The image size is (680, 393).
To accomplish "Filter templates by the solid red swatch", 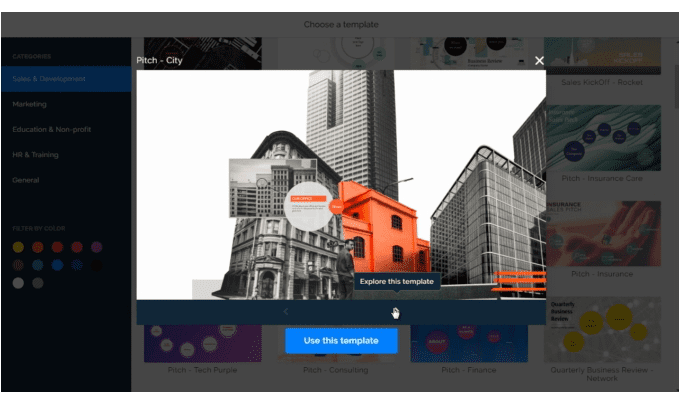I will click(57, 247).
